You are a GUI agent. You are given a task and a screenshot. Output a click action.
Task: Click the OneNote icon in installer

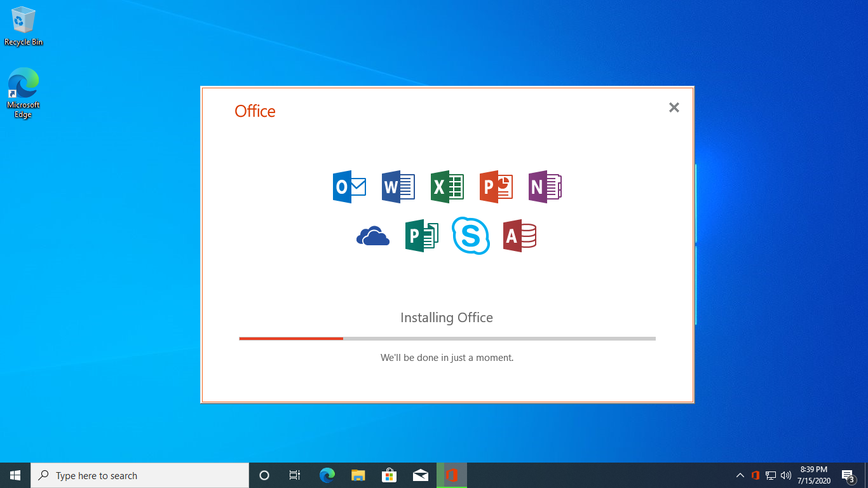point(545,187)
